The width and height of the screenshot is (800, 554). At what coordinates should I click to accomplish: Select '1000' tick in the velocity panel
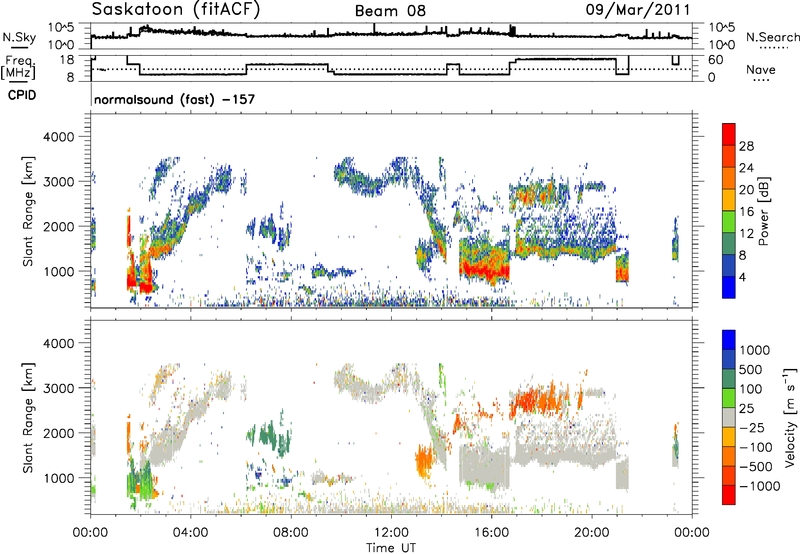[59, 478]
